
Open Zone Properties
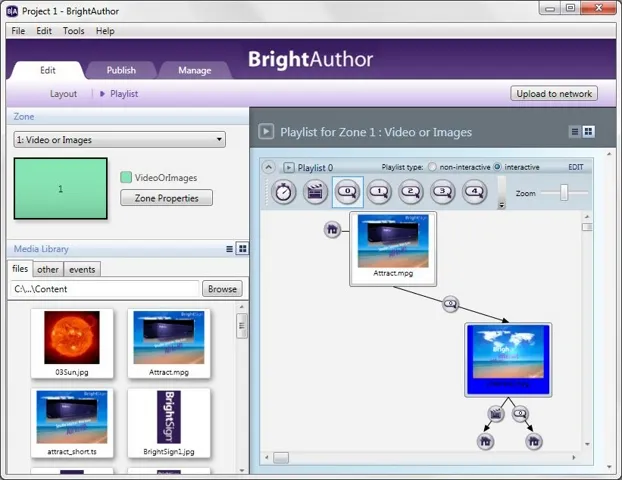point(166,198)
